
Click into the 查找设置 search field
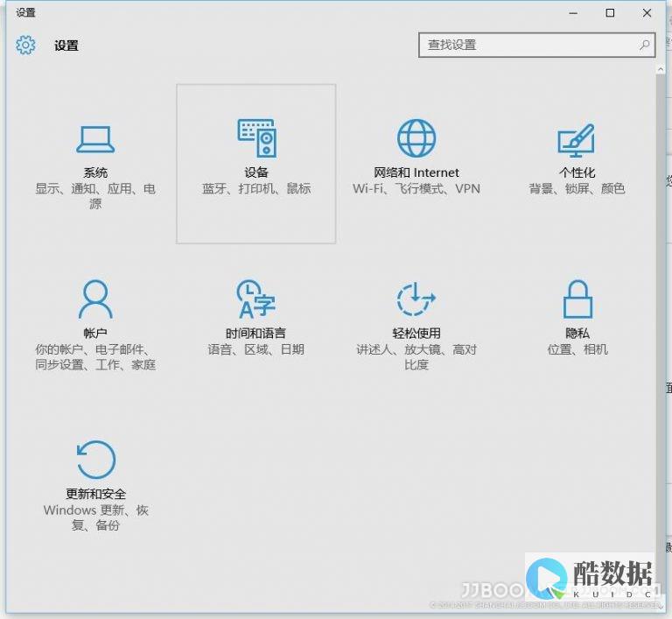coord(536,45)
